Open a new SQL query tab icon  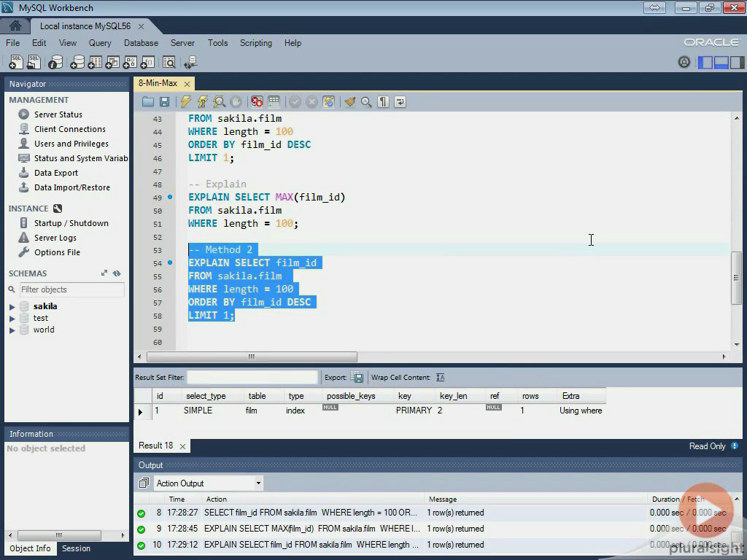[16, 62]
